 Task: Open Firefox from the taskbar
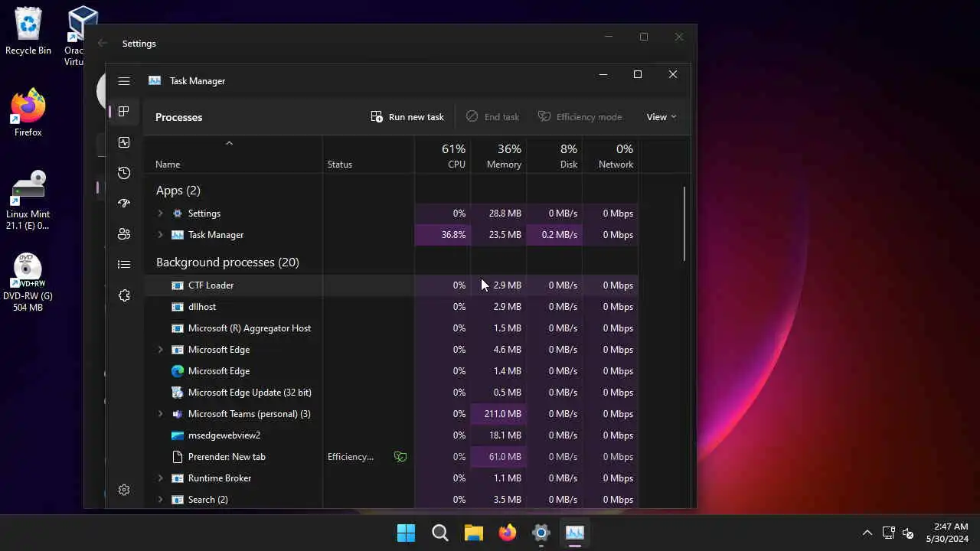pyautogui.click(x=508, y=533)
